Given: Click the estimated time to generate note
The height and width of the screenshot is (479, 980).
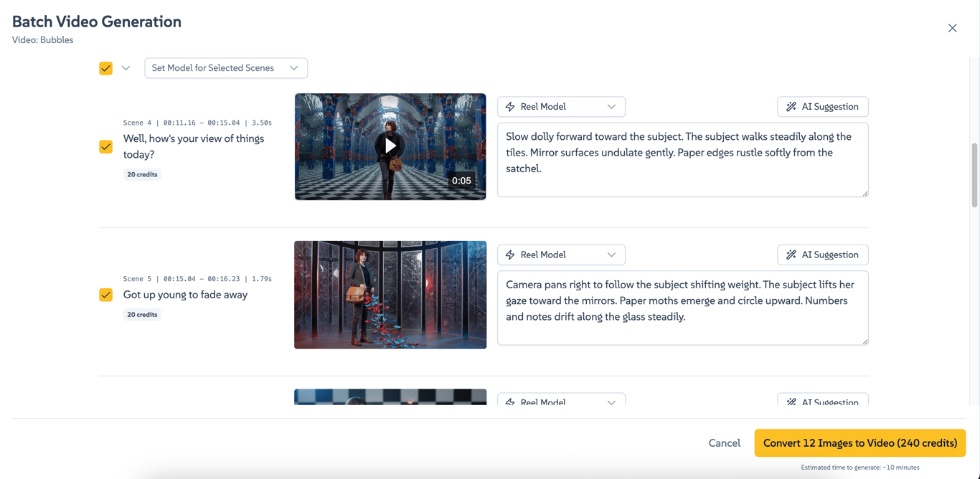Looking at the screenshot, I should pos(860,468).
